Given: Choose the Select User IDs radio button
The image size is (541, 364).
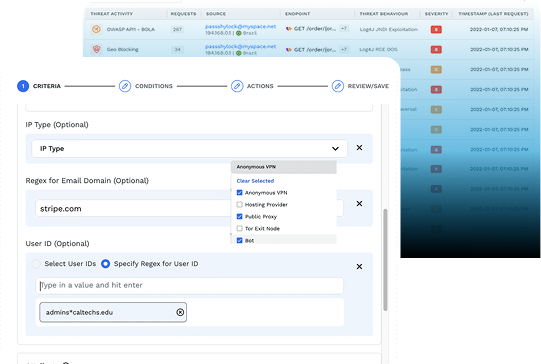Looking at the screenshot, I should (36, 264).
